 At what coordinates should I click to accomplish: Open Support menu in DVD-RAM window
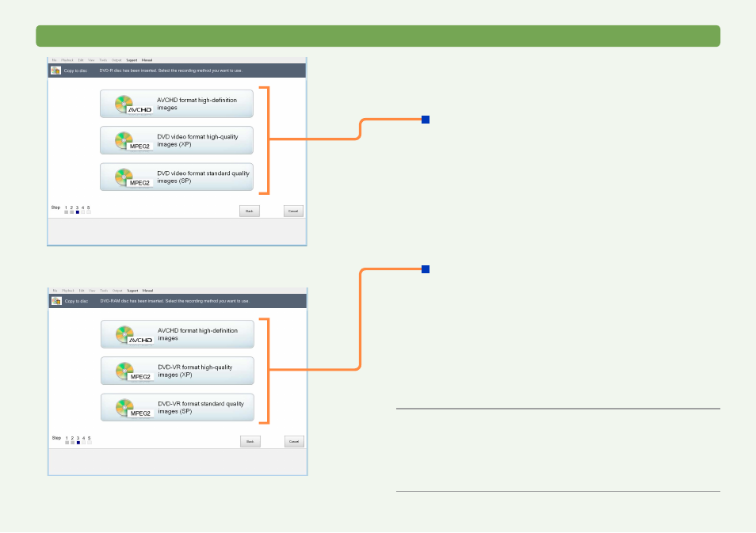click(132, 291)
